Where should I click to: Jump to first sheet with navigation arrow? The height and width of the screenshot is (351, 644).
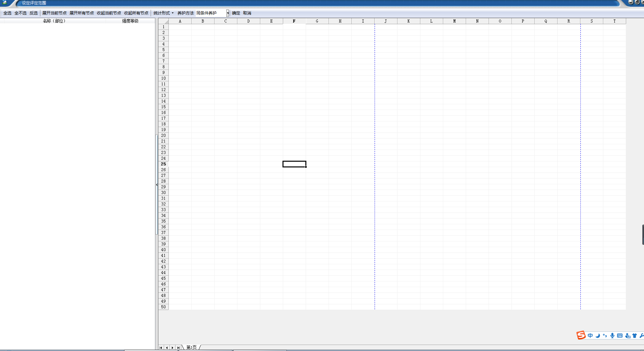point(161,348)
